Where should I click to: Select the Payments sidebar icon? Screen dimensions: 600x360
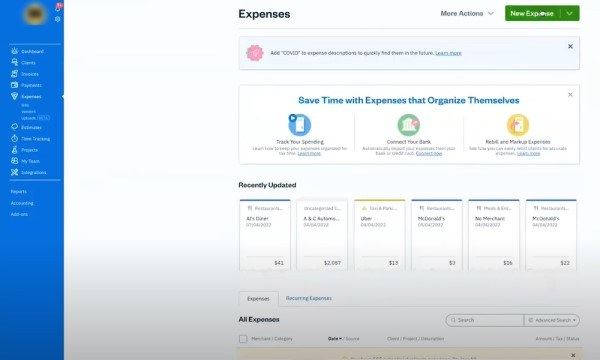pos(15,85)
